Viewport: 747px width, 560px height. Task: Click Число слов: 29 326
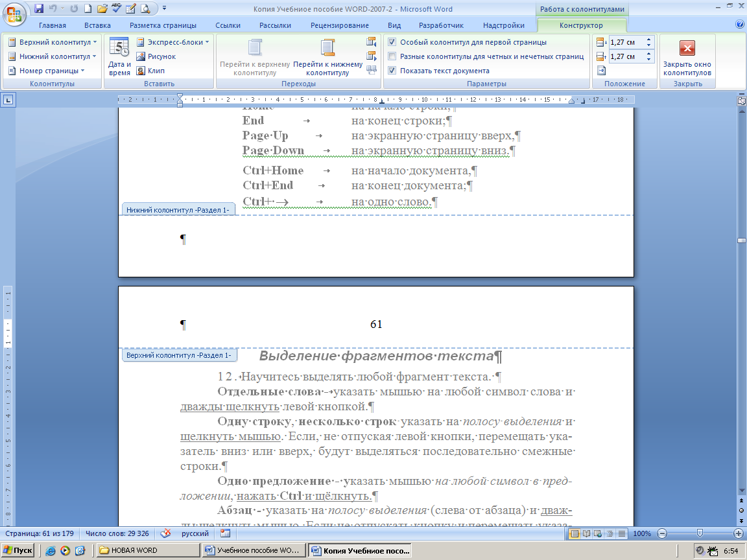117,533
